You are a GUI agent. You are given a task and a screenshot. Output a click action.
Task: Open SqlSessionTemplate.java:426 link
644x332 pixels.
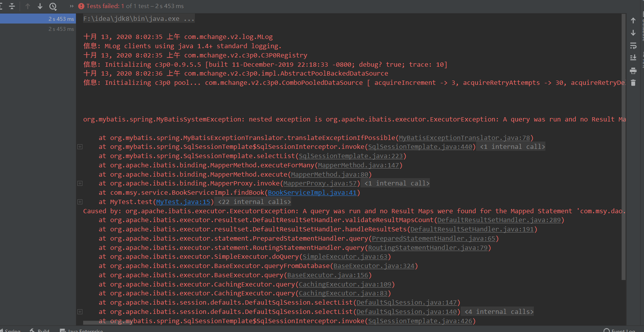pyautogui.click(x=420, y=321)
